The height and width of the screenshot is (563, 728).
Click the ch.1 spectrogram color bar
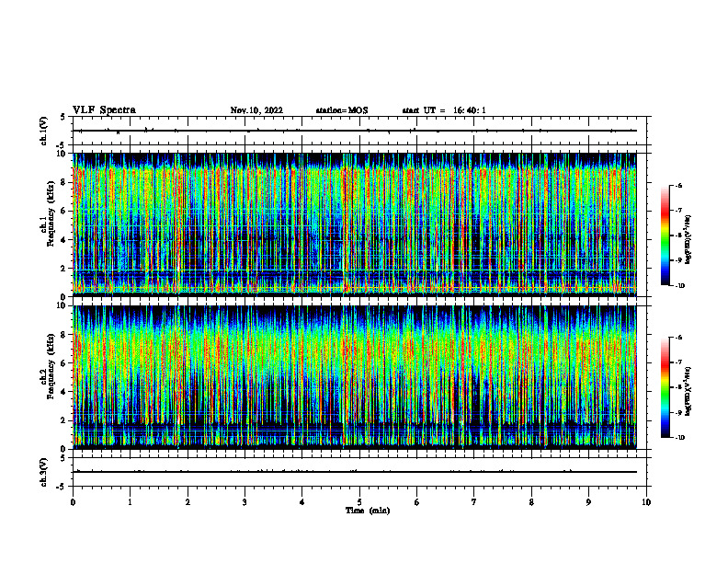[665, 236]
